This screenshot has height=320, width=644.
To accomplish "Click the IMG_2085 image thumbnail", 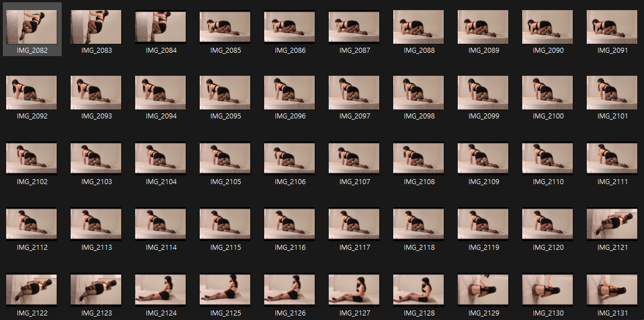I will (x=225, y=27).
